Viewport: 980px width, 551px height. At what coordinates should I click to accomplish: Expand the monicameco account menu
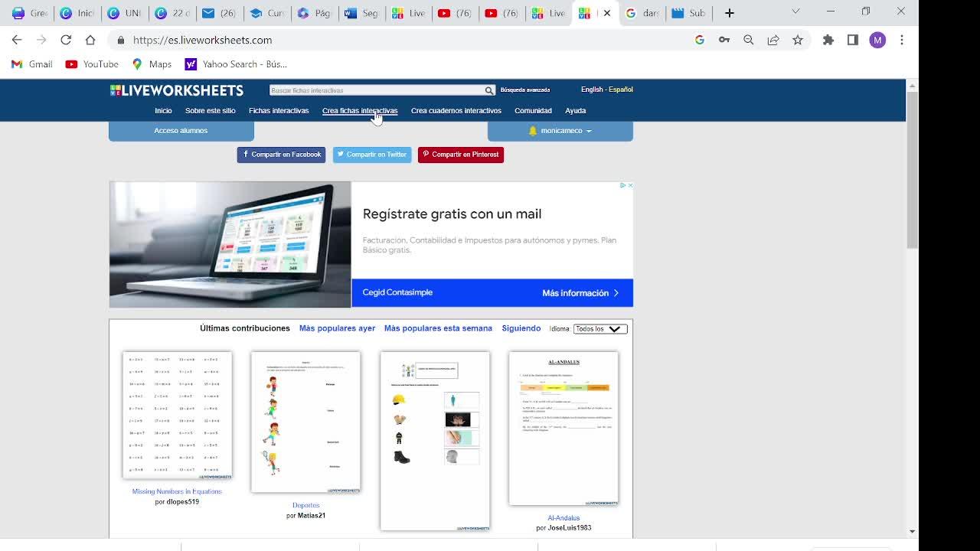tap(566, 131)
